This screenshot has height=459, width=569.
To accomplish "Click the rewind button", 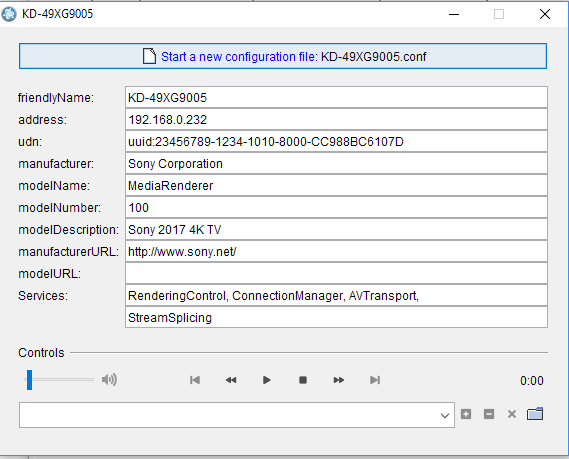I will [x=231, y=380].
